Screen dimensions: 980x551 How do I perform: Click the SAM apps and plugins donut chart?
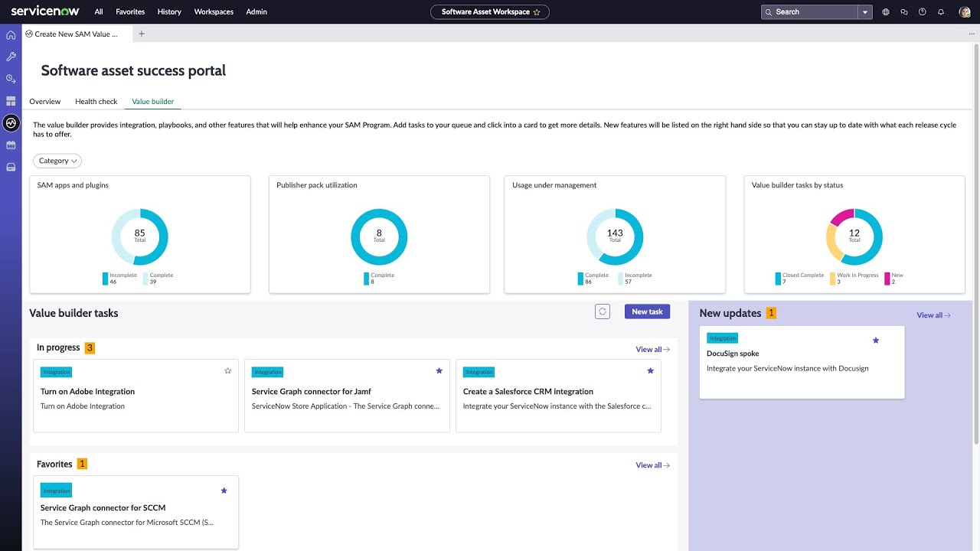coord(139,236)
